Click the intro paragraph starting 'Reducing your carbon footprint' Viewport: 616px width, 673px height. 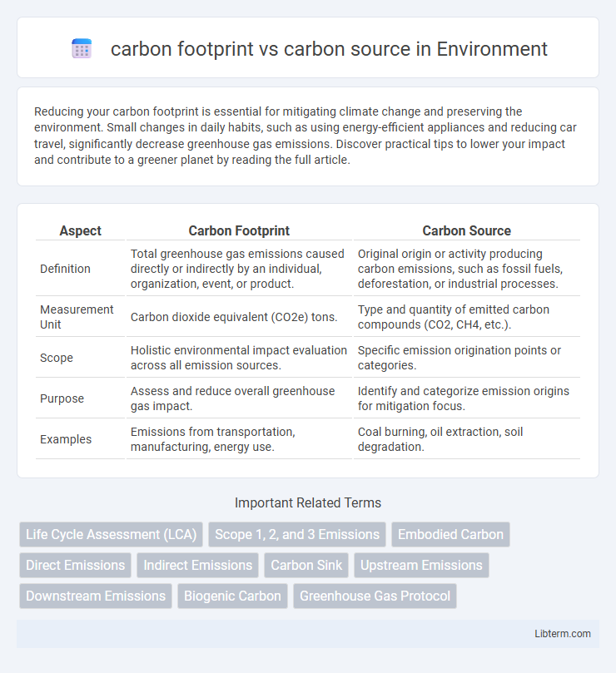pos(306,136)
